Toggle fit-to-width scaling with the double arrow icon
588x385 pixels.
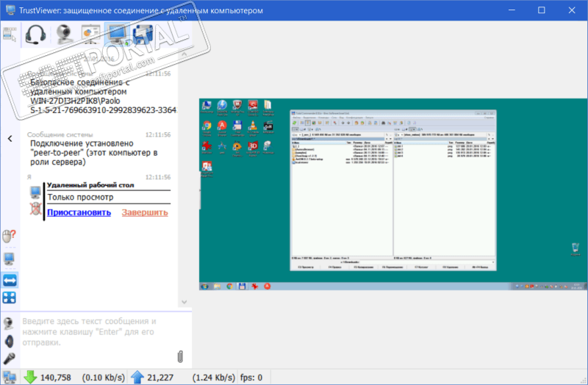[10, 280]
